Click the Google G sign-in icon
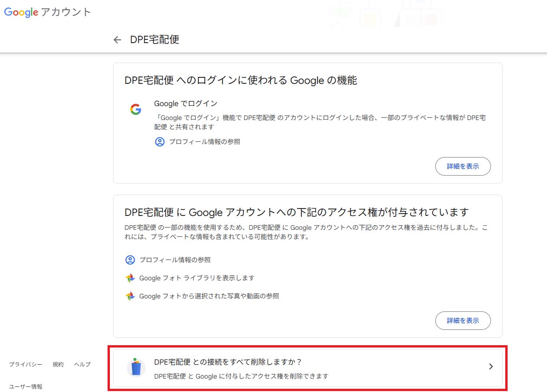 136,109
